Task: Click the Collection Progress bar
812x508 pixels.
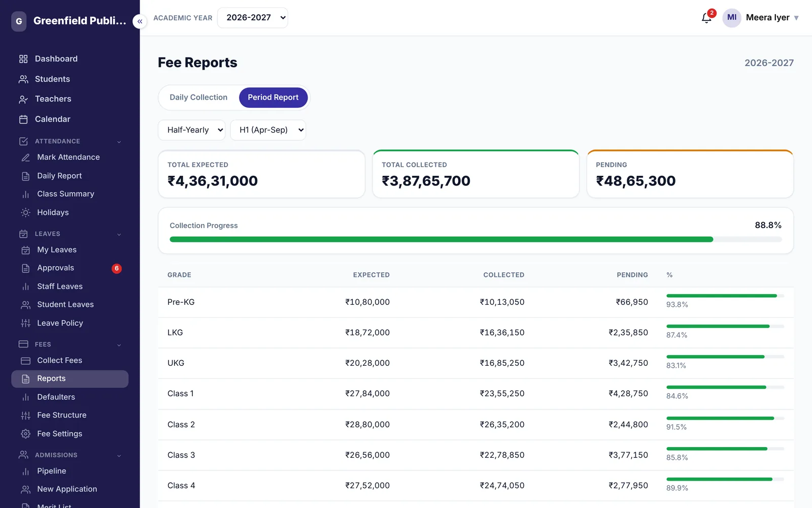Action: pyautogui.click(x=476, y=239)
